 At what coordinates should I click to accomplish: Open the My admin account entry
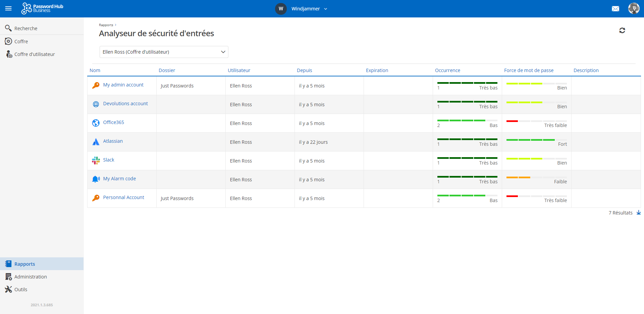pos(123,85)
